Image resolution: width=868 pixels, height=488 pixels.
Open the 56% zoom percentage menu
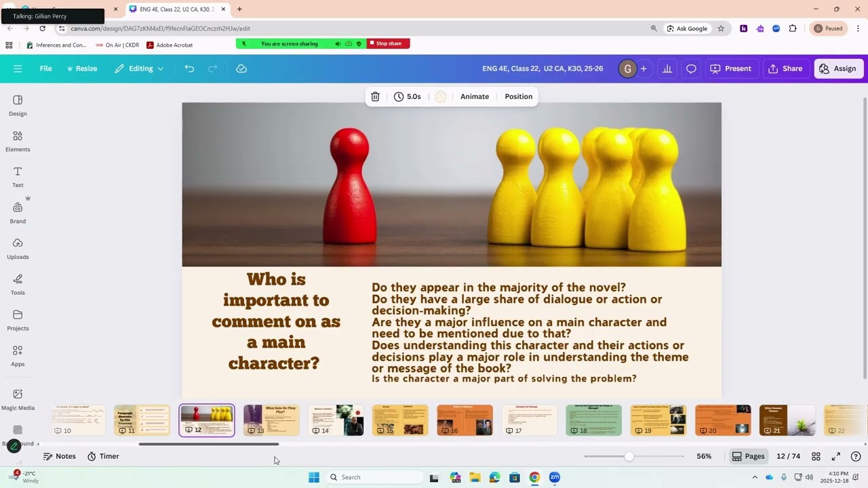tap(704, 456)
